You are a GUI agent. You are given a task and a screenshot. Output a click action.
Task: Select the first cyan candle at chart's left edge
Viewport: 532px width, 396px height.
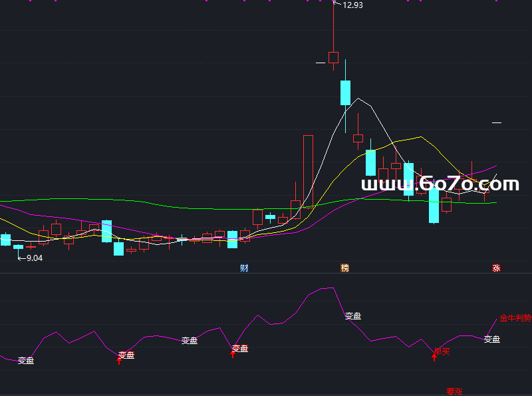(6, 240)
